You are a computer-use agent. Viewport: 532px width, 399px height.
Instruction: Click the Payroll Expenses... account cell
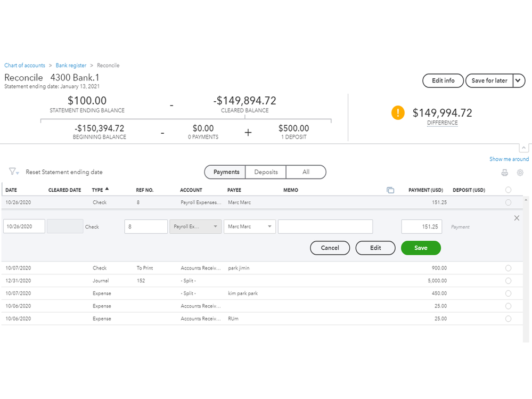pos(201,202)
